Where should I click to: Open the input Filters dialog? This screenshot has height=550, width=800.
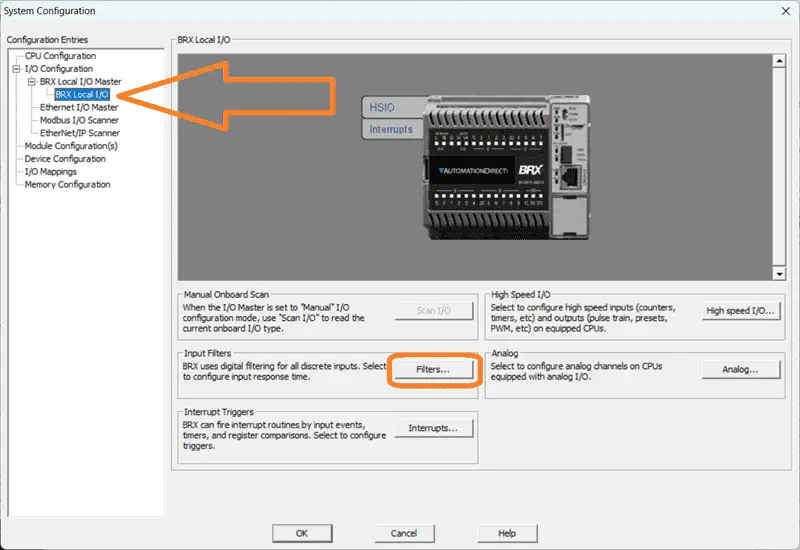(x=434, y=369)
